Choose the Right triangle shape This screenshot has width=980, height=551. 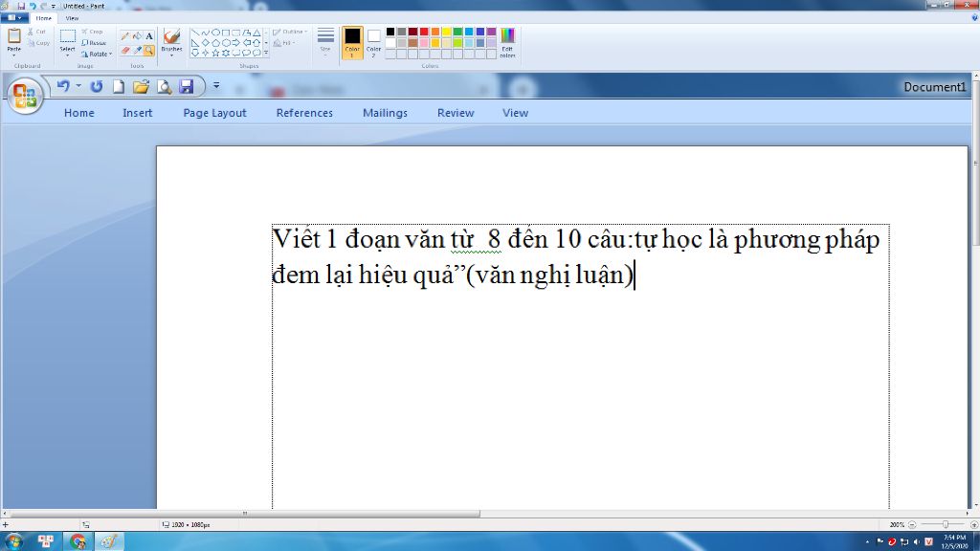coord(195,43)
